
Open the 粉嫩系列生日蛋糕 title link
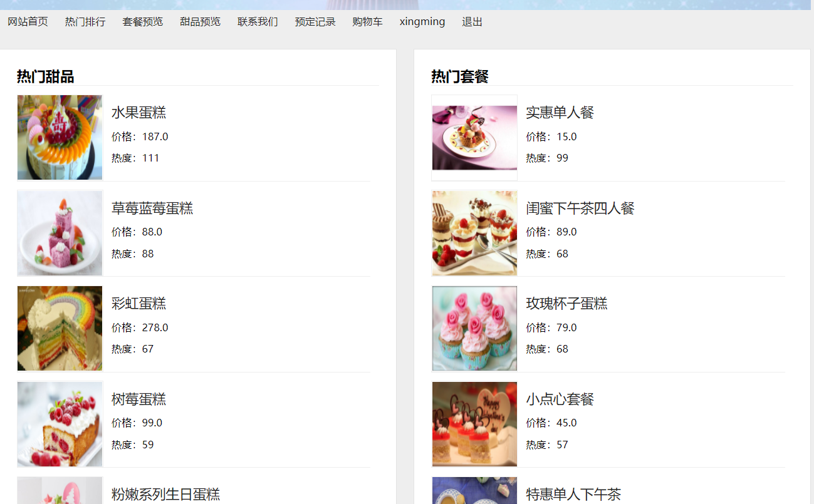point(166,495)
